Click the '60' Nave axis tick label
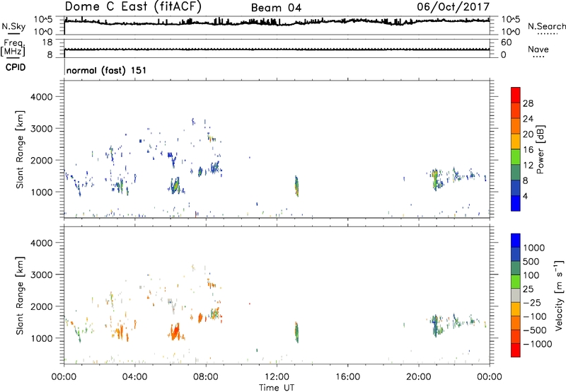The height and width of the screenshot is (392, 566). (507, 42)
